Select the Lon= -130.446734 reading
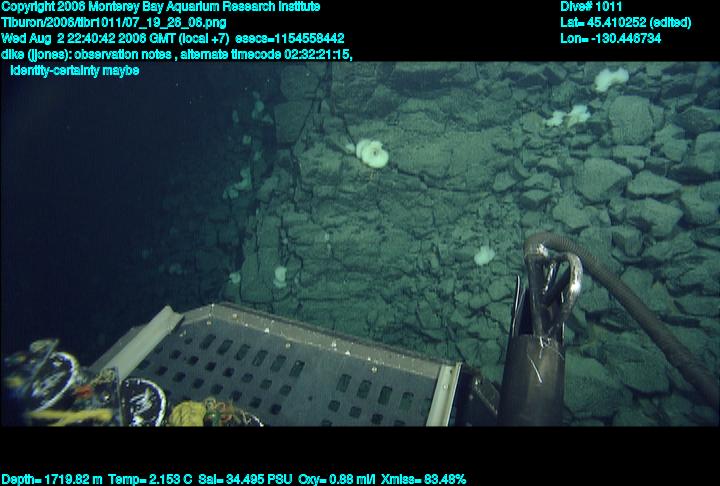The image size is (720, 486). (610, 39)
